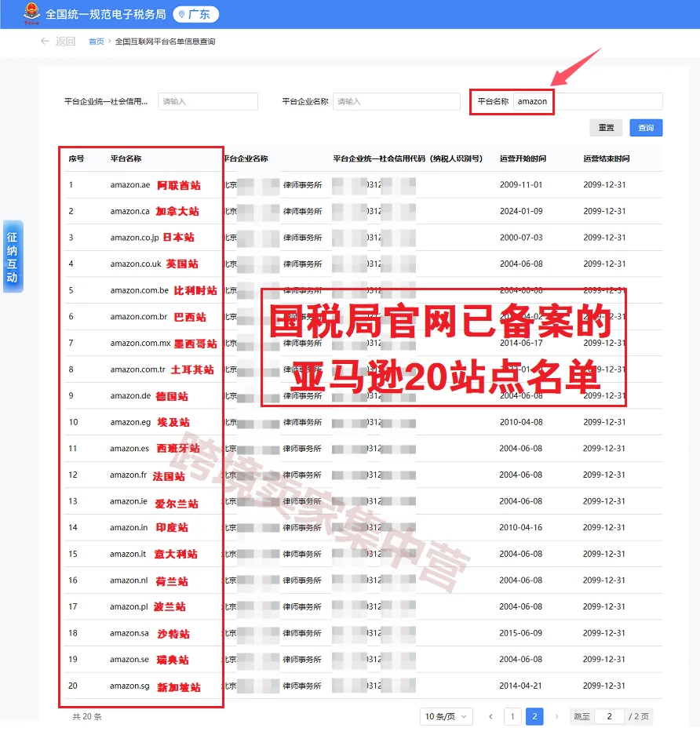Screen dimensions: 700x746
Task: Go to 首页 breadcrumb link
Action: 96,42
